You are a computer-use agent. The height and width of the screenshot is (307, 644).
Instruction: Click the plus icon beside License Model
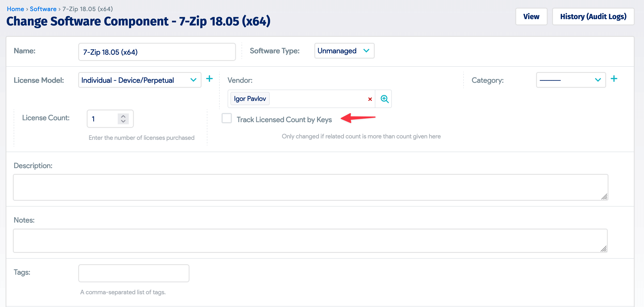[x=210, y=79]
